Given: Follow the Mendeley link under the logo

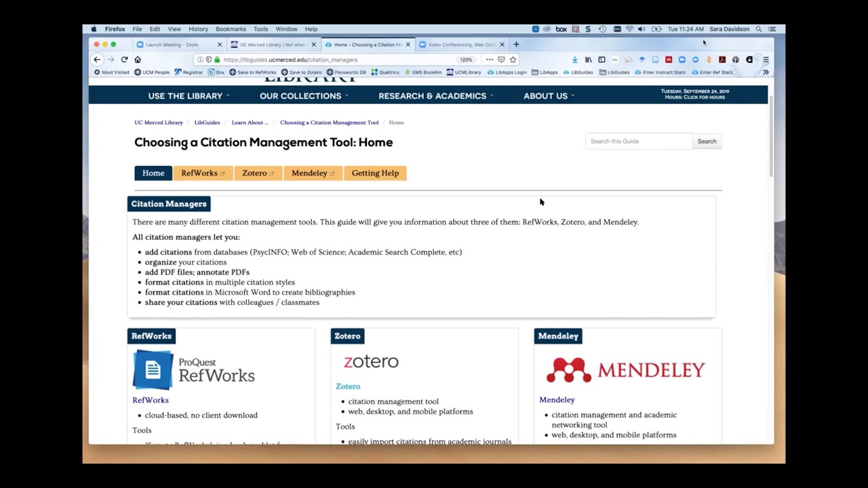Looking at the screenshot, I should point(557,400).
